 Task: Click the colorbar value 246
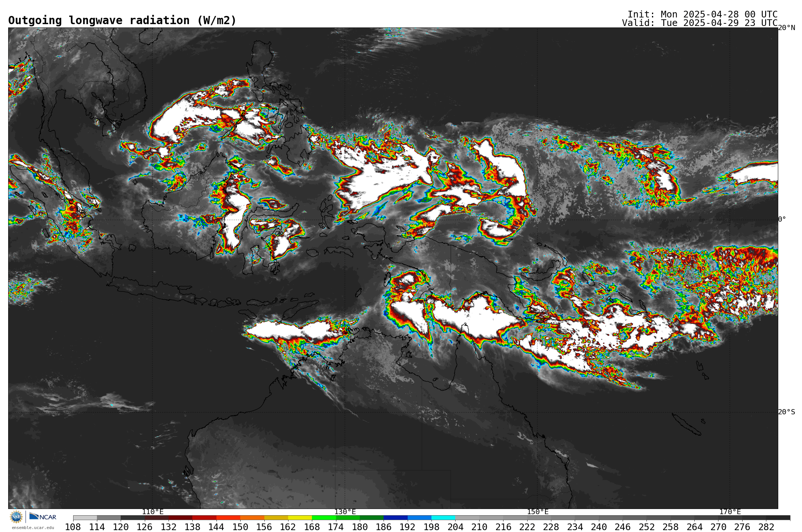point(623,527)
